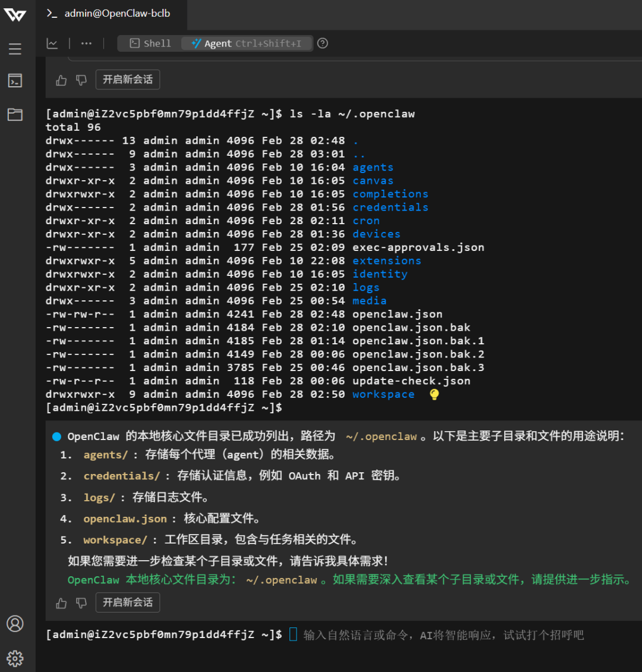The height and width of the screenshot is (672, 642).
Task: Click openclaw.json in the ls output
Action: (x=397, y=314)
